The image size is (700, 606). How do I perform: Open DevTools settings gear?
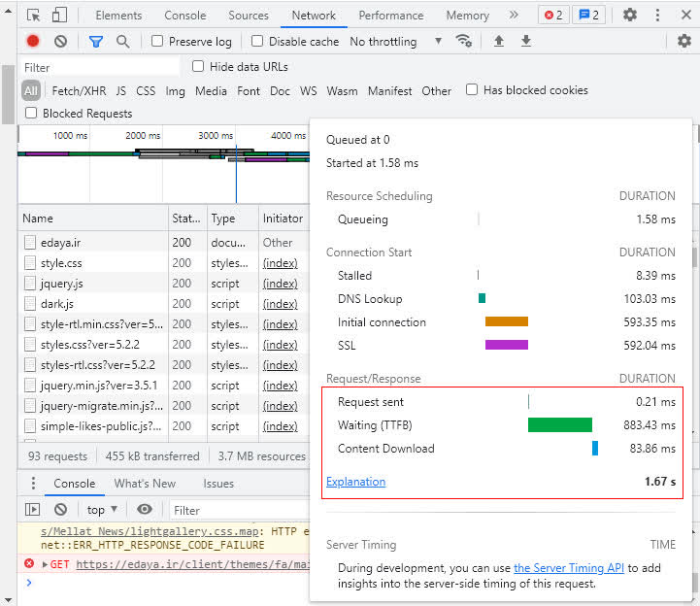point(629,15)
